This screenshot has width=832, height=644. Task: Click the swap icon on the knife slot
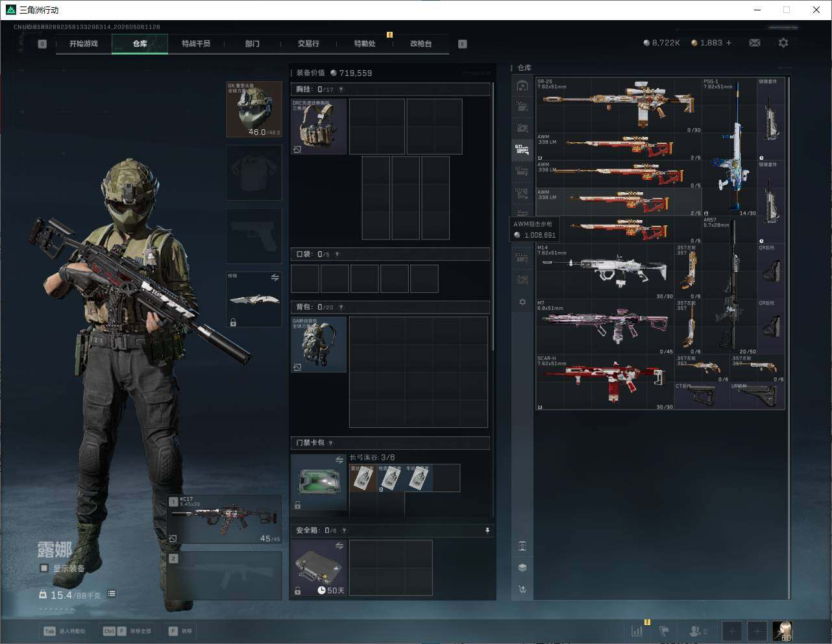(275, 278)
